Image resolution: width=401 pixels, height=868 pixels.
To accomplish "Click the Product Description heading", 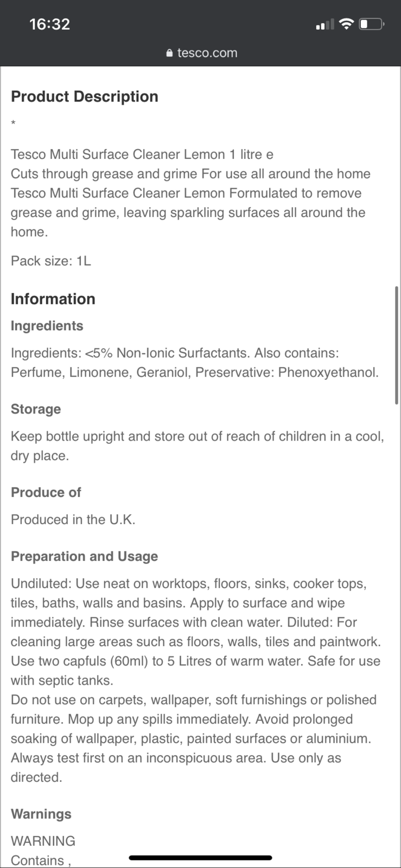I will point(85,97).
